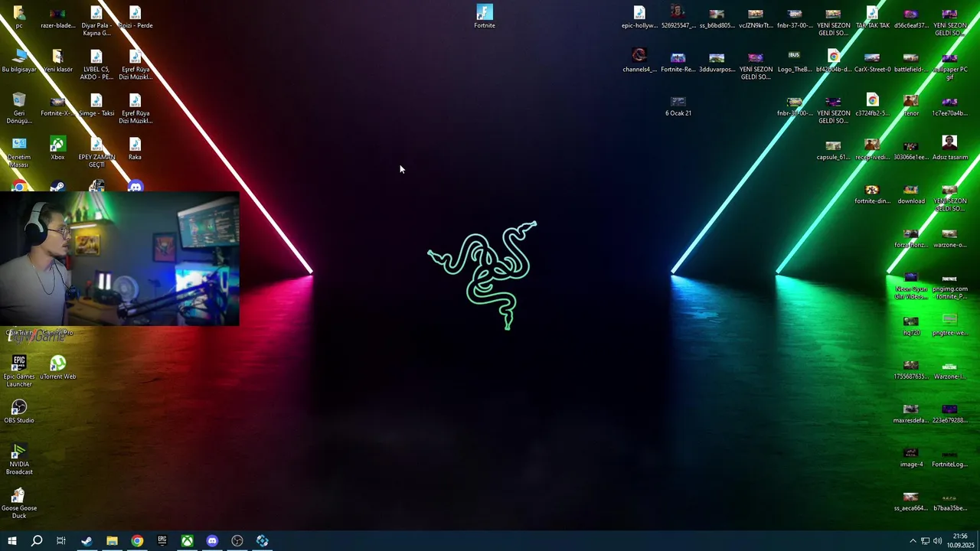Select the EPEY ZAMAN GEÇTİ MP3 file
This screenshot has height=551, width=980.
tap(96, 153)
